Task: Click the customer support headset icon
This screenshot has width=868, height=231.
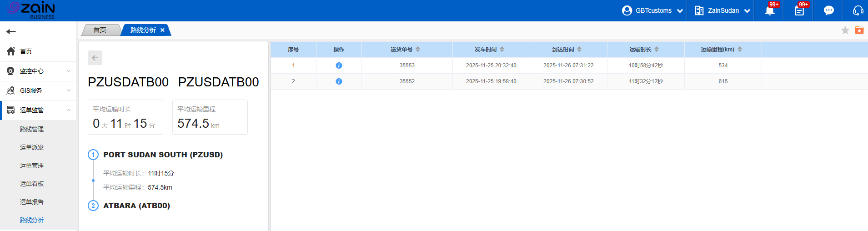Action: pos(858,10)
